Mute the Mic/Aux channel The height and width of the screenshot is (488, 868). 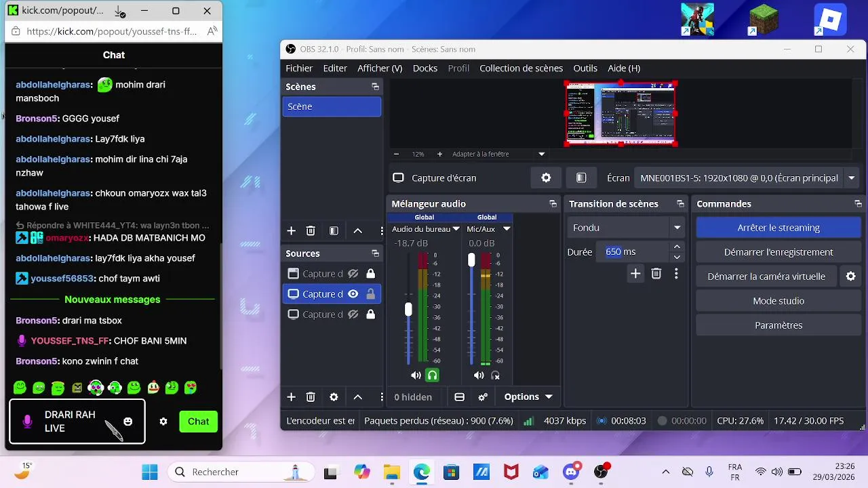pyautogui.click(x=479, y=375)
